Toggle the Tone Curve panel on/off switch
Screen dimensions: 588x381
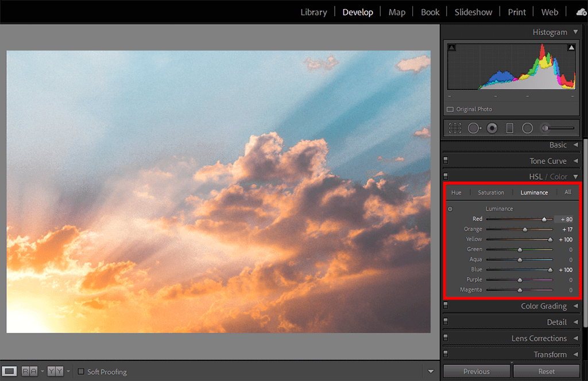(446, 160)
